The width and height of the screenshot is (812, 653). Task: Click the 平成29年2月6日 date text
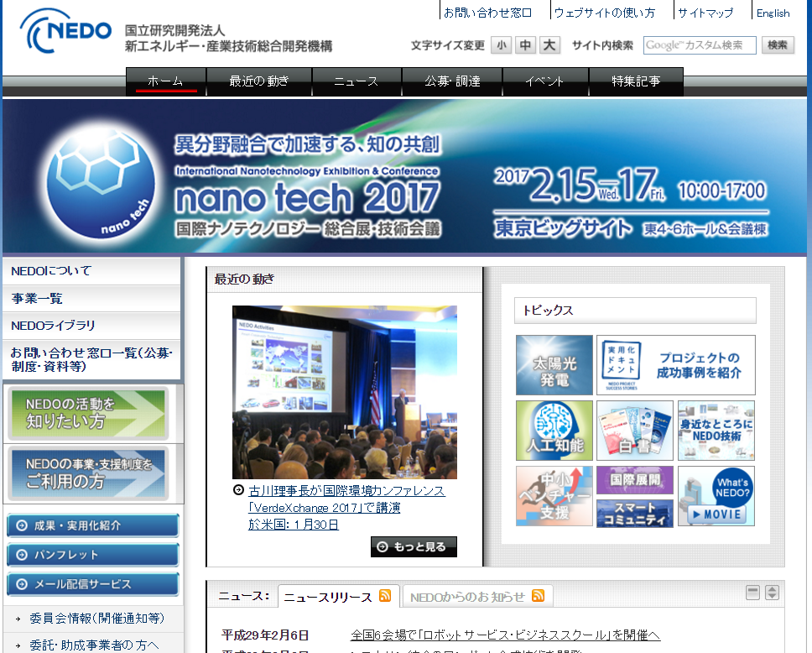[264, 635]
